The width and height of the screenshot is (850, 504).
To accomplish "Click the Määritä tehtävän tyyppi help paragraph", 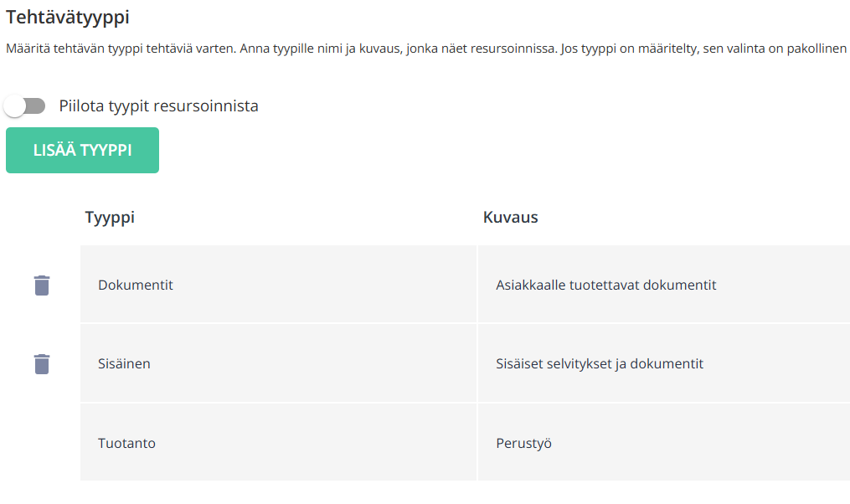I will click(426, 49).
